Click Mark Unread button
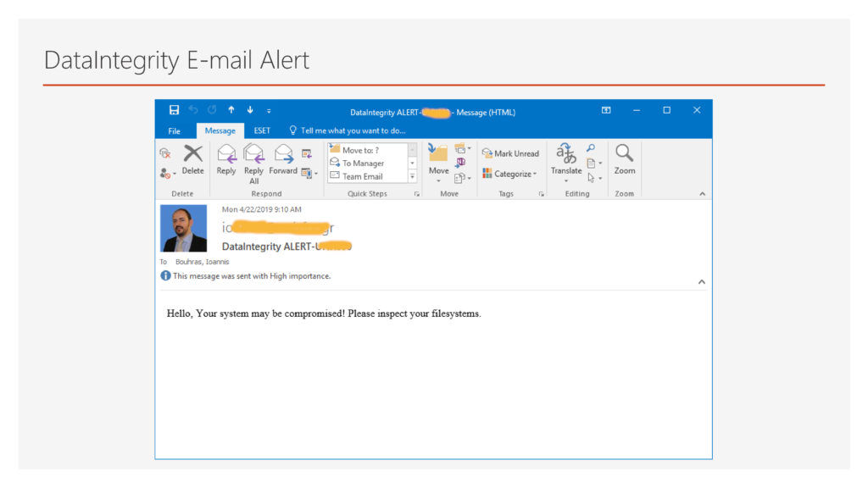The height and width of the screenshot is (488, 868). coord(510,153)
